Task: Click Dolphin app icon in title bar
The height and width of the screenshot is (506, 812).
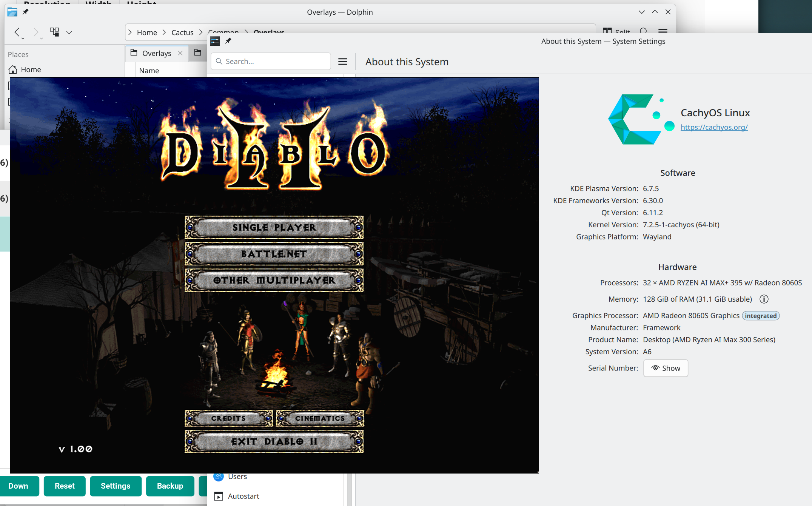Action: tap(12, 12)
